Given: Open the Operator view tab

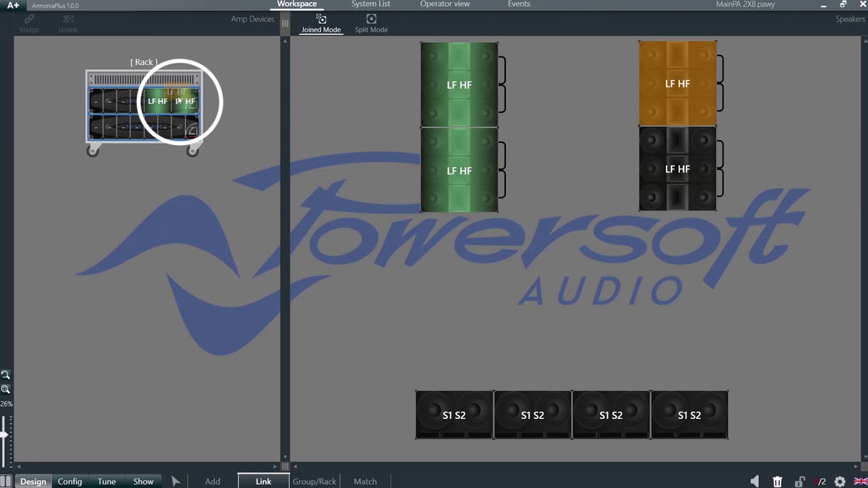Looking at the screenshot, I should pos(445,4).
